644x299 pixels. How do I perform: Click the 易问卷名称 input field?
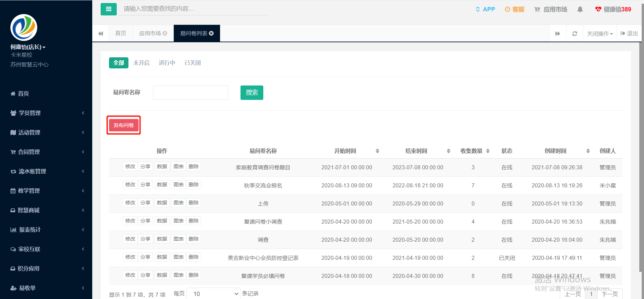point(191,93)
